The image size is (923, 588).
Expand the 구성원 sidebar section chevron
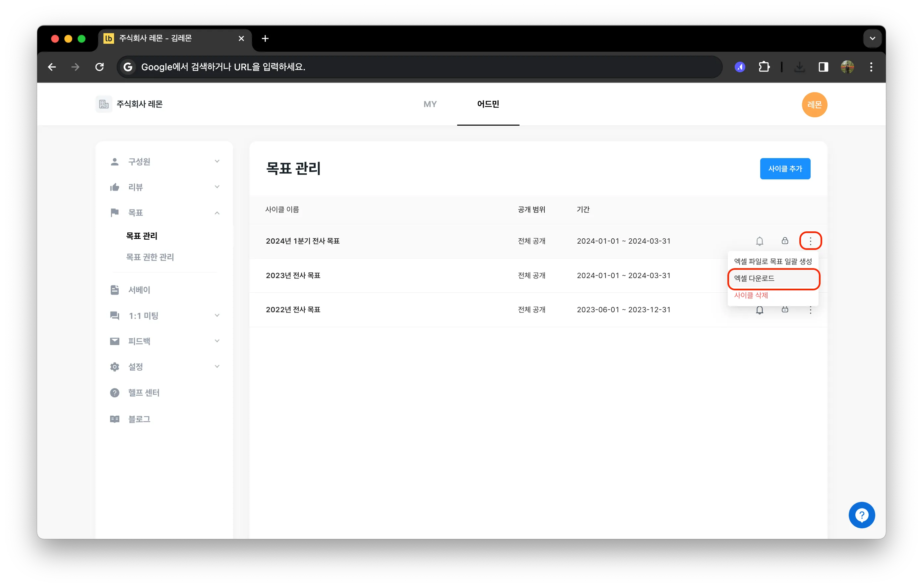(217, 161)
